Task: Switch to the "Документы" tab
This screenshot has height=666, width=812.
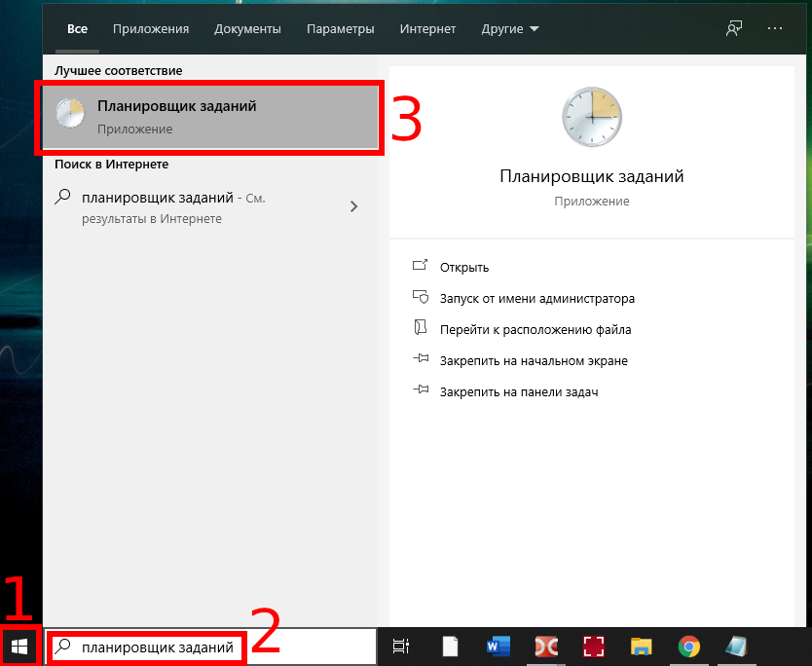Action: coord(247,29)
